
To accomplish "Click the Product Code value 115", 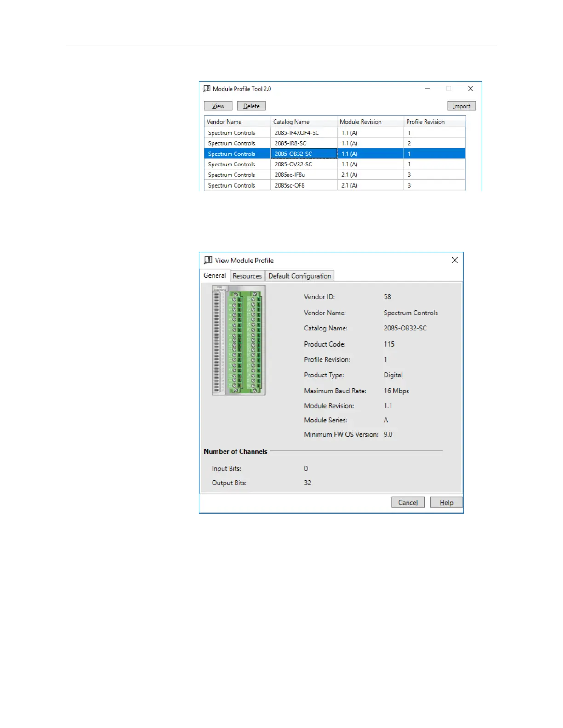I will 389,344.
